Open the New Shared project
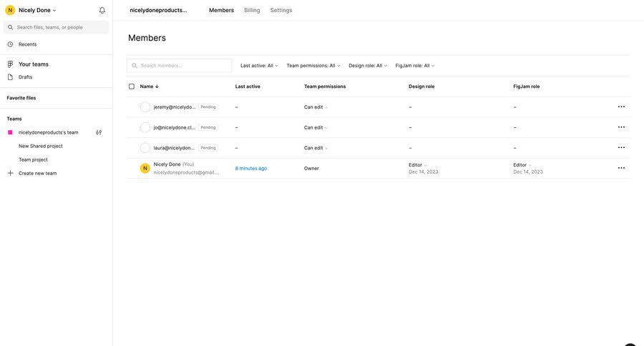 click(41, 146)
